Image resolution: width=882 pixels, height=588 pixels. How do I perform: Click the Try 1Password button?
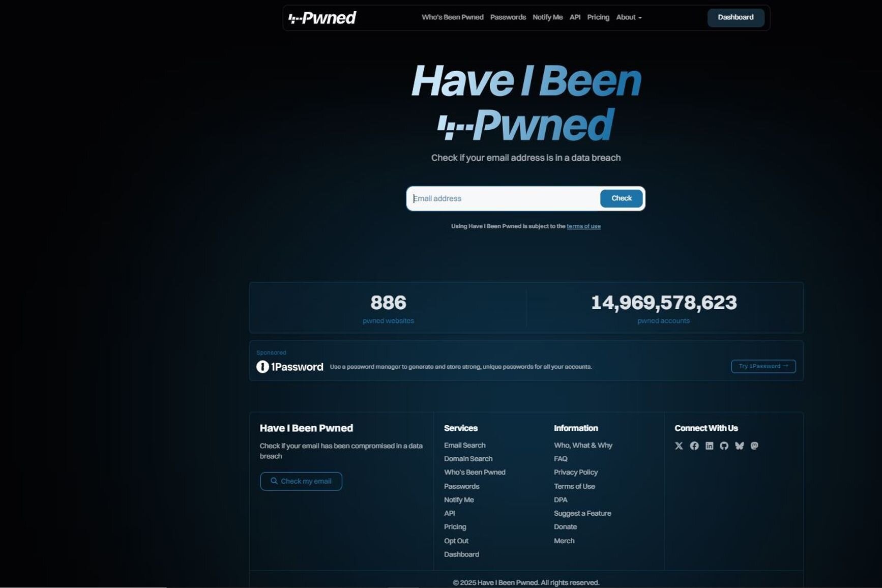point(763,366)
